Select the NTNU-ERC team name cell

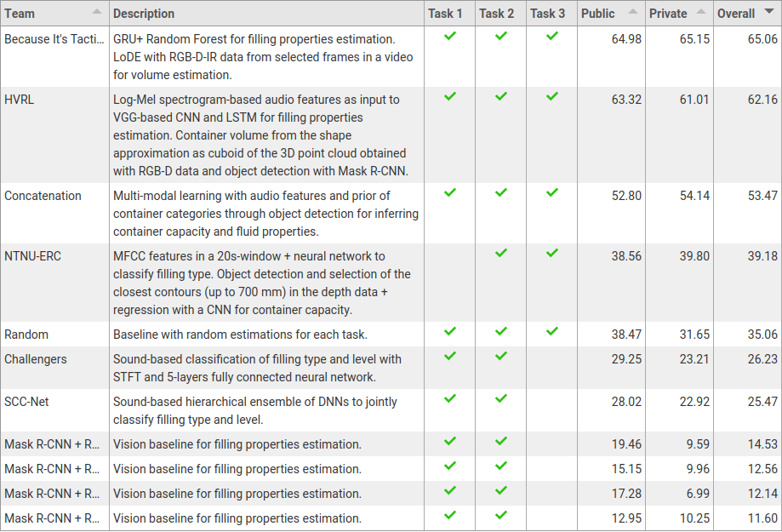point(33,256)
